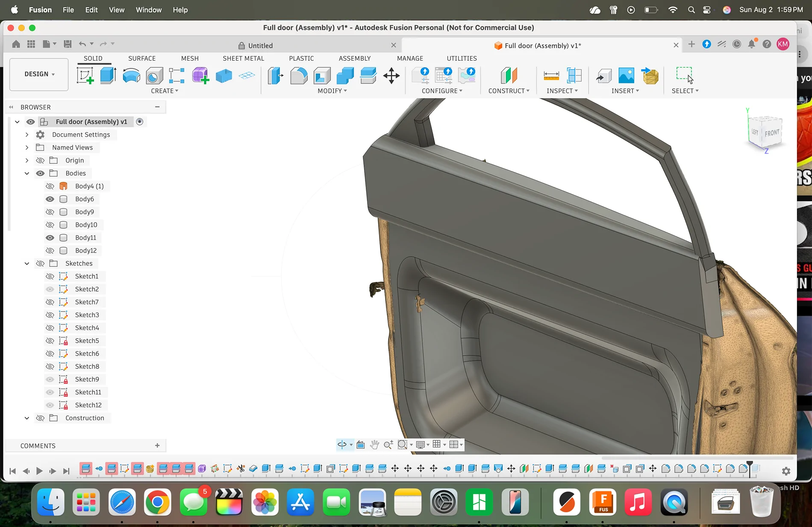Show Body12 using its eye icon
Image resolution: width=812 pixels, height=527 pixels.
[x=50, y=250]
